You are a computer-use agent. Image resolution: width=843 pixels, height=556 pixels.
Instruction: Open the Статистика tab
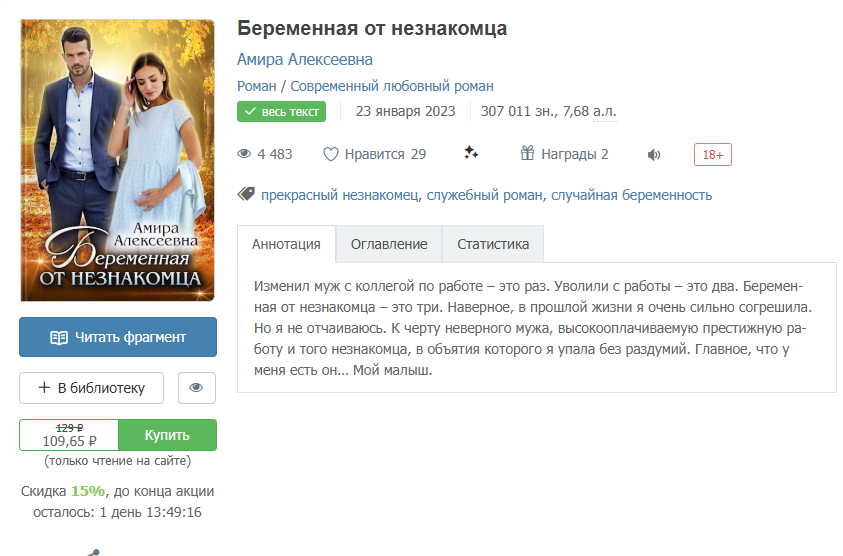click(x=493, y=244)
